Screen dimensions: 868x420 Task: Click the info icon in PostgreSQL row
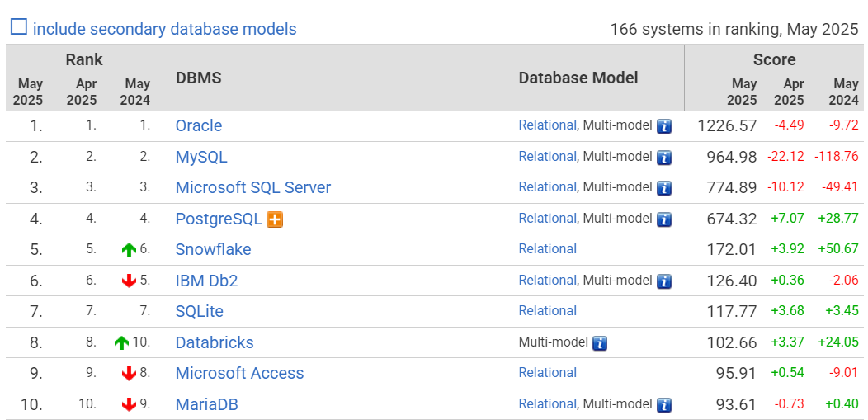click(x=664, y=219)
